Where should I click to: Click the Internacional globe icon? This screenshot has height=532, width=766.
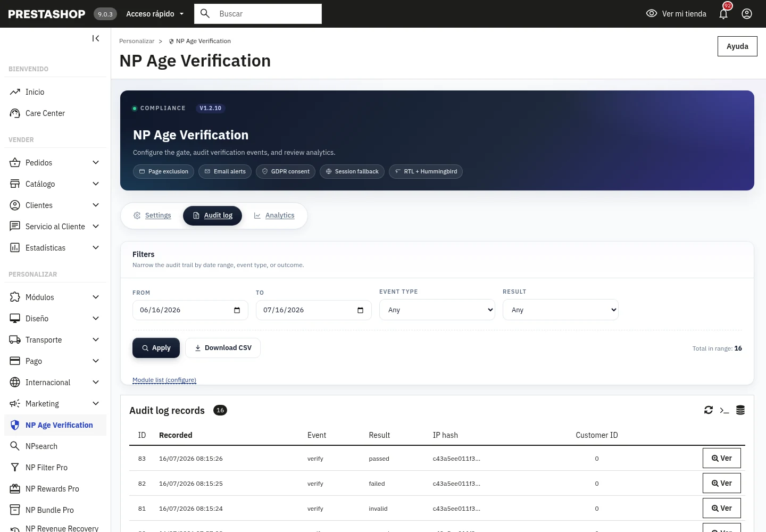(15, 383)
